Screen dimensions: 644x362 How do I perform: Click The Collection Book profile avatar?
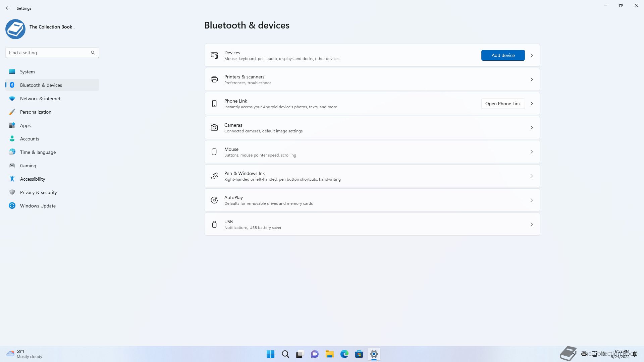pos(15,29)
